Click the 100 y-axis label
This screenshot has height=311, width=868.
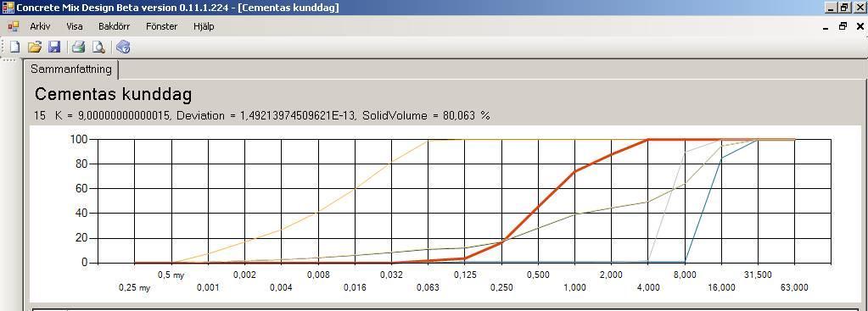[79, 139]
